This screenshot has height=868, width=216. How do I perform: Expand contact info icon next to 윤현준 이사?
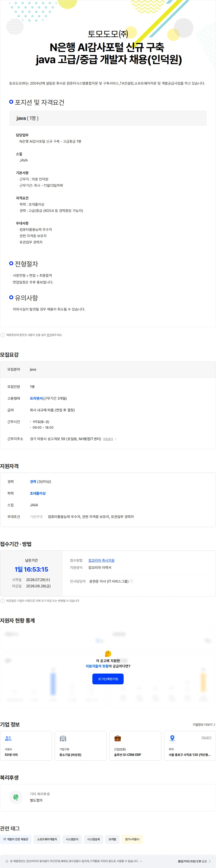tap(131, 581)
